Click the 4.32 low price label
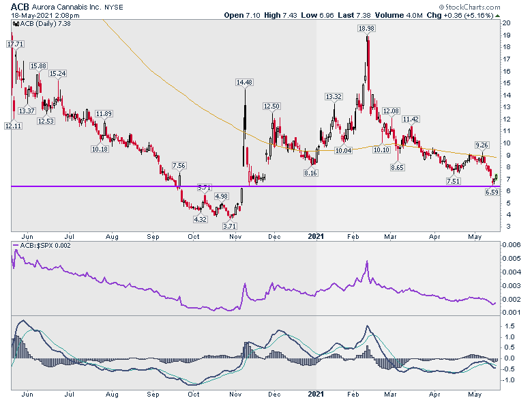The image size is (532, 400). 200,219
